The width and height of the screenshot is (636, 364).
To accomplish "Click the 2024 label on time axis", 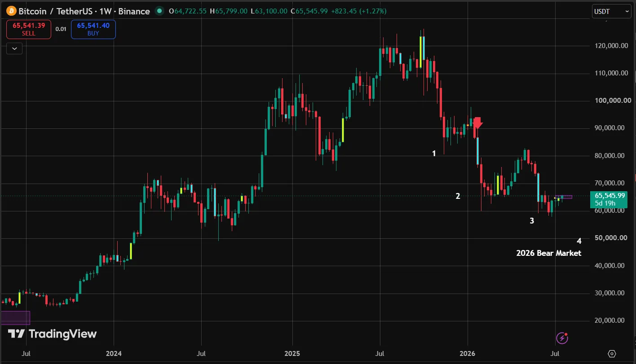I will coord(114,354).
